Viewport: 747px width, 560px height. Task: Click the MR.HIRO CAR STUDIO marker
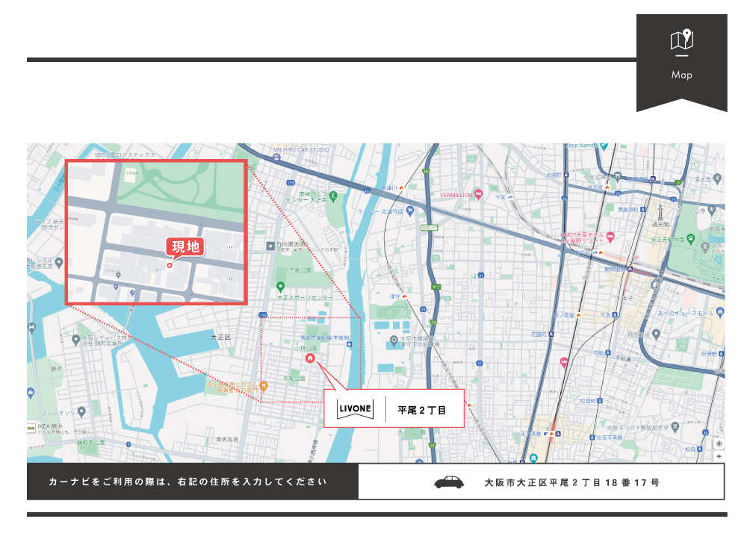pyautogui.click(x=278, y=158)
